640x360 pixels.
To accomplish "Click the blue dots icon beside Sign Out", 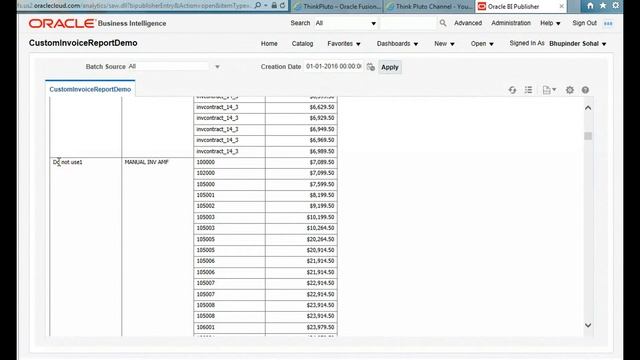I will coord(608,24).
